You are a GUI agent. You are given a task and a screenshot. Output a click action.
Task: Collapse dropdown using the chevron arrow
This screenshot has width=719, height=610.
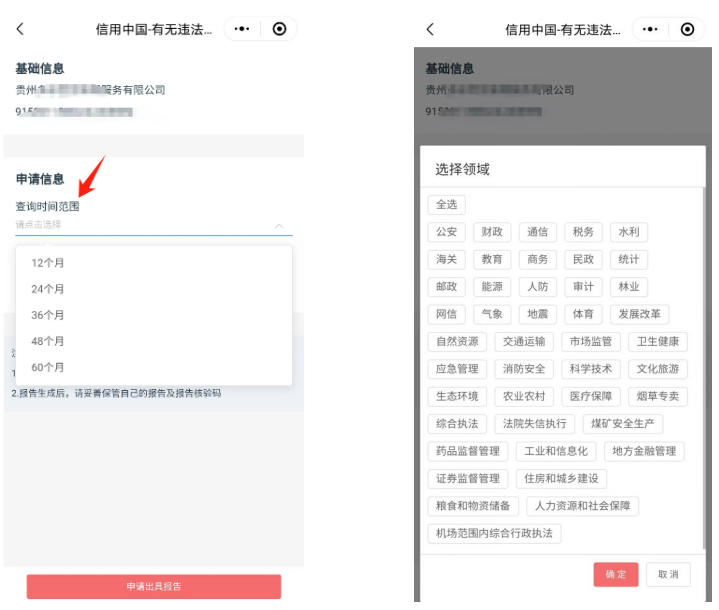279,227
